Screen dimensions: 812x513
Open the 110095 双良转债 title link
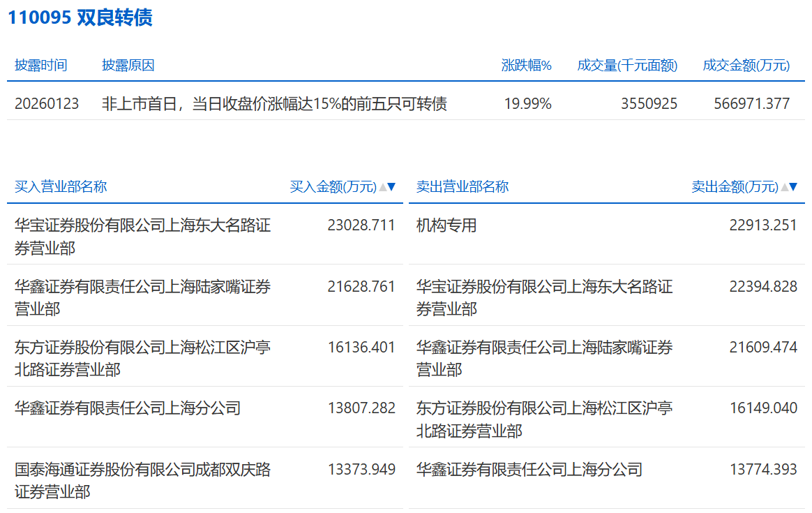pyautogui.click(x=80, y=17)
